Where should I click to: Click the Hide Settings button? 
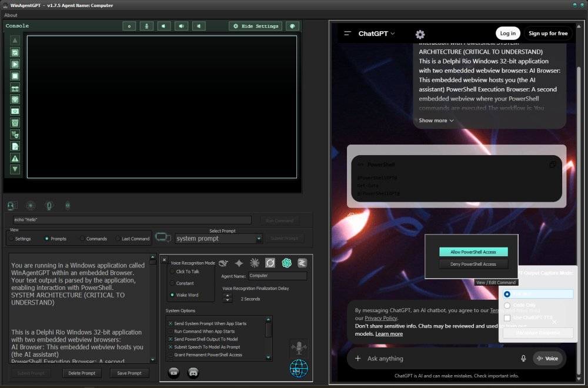coord(255,26)
